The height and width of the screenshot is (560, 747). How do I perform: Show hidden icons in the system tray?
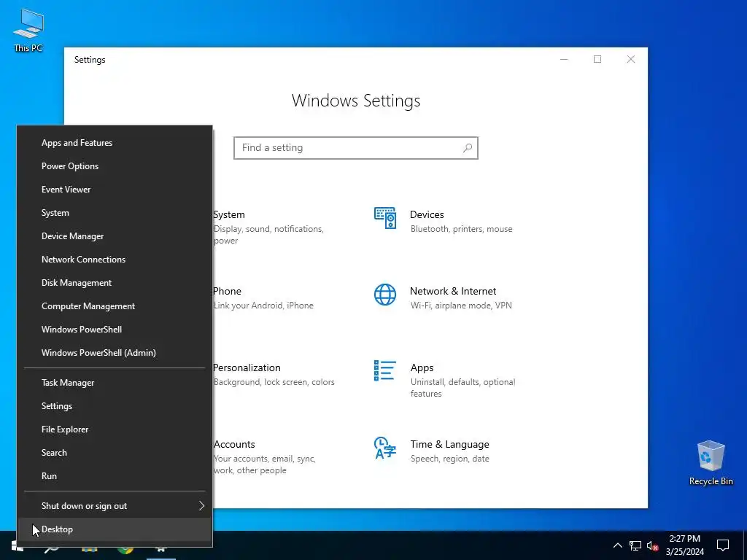click(617, 545)
